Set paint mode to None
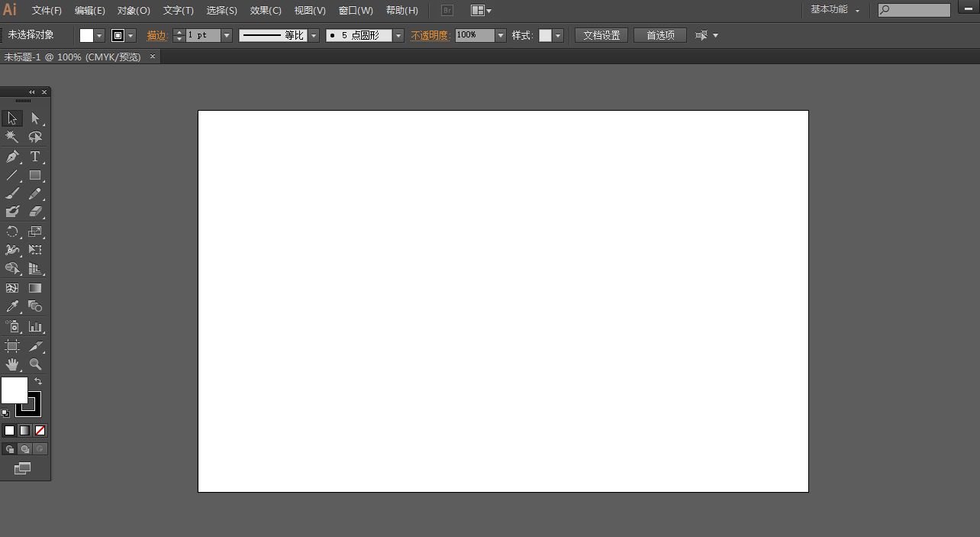The width and height of the screenshot is (980, 537). (40, 431)
